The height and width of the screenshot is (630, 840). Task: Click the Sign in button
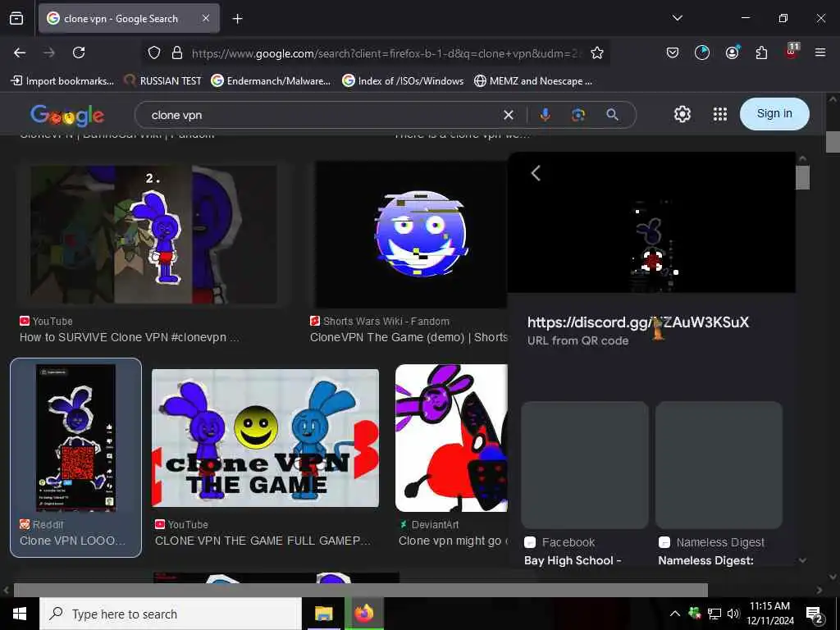point(774,113)
